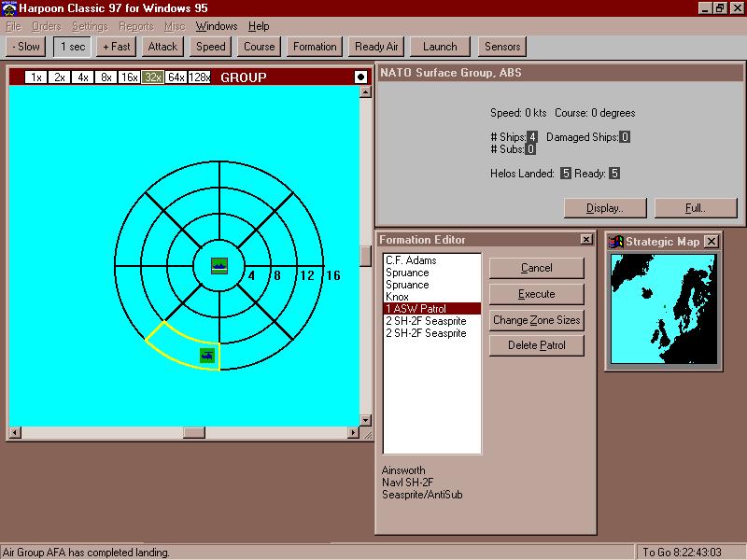Click Change Zone Sizes button

(x=536, y=320)
